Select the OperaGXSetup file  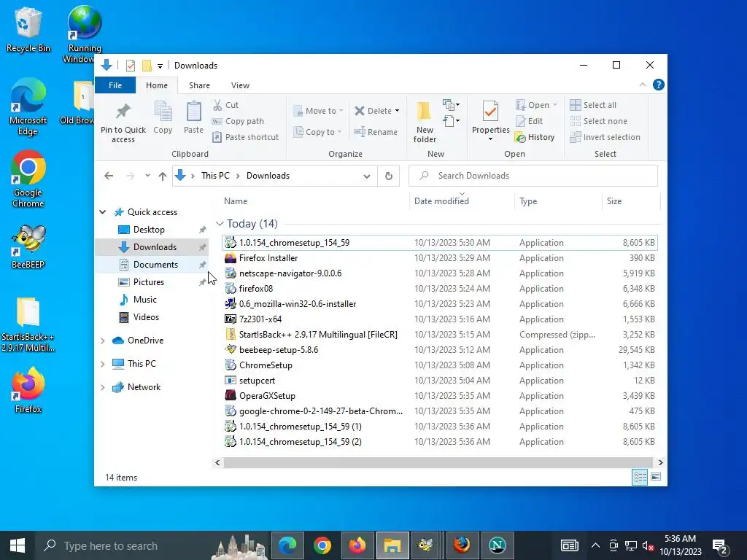pyautogui.click(x=439, y=396)
